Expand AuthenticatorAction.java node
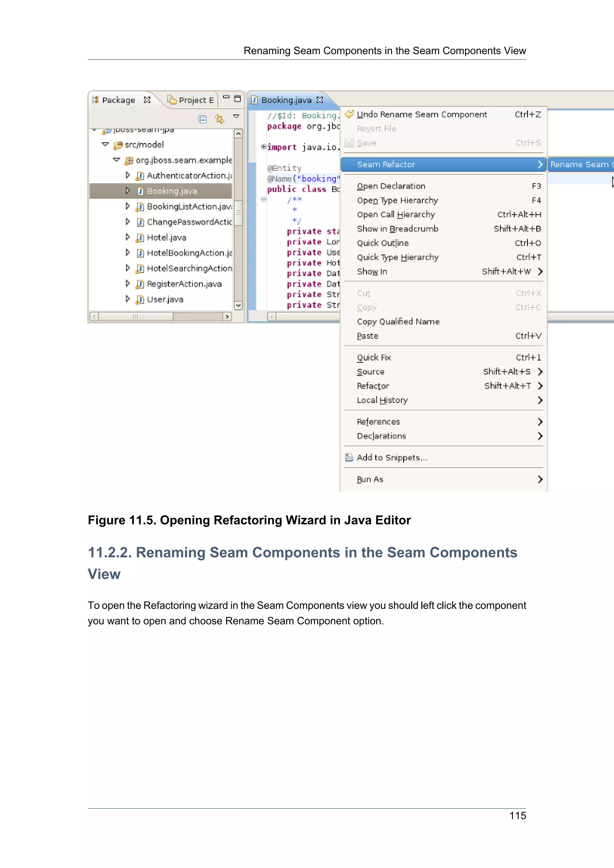614x868 pixels. click(128, 175)
